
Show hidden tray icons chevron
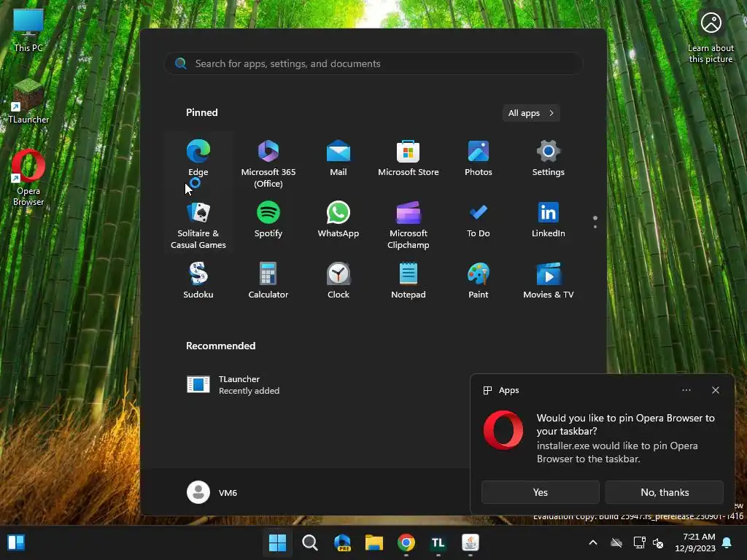coord(593,542)
